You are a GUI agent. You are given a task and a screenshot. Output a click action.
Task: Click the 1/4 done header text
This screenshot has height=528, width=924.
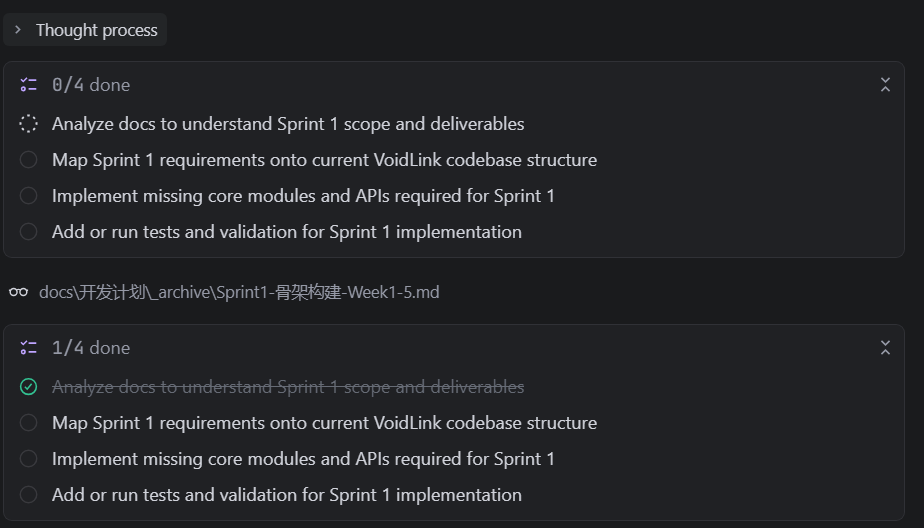tap(91, 348)
